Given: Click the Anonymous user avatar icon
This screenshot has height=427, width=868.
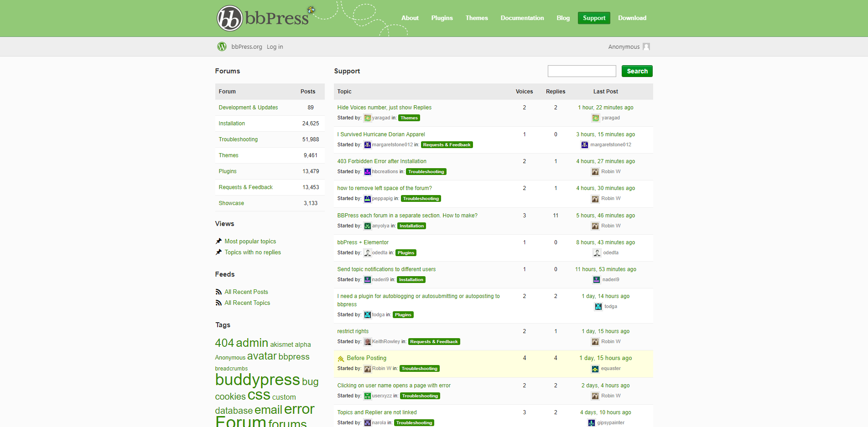Looking at the screenshot, I should point(646,46).
